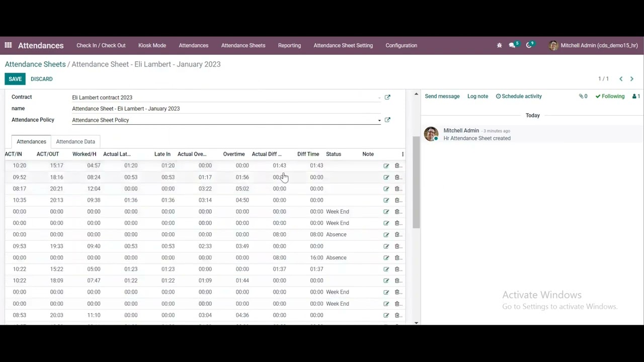The height and width of the screenshot is (362, 644).
Task: Delete the row with ACT/IN 10:35
Action: (397, 200)
